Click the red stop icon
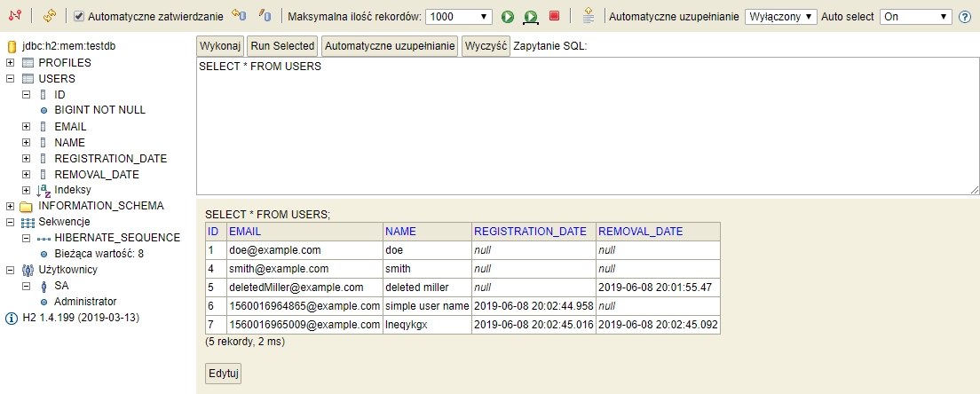The image size is (980, 394). [x=554, y=16]
